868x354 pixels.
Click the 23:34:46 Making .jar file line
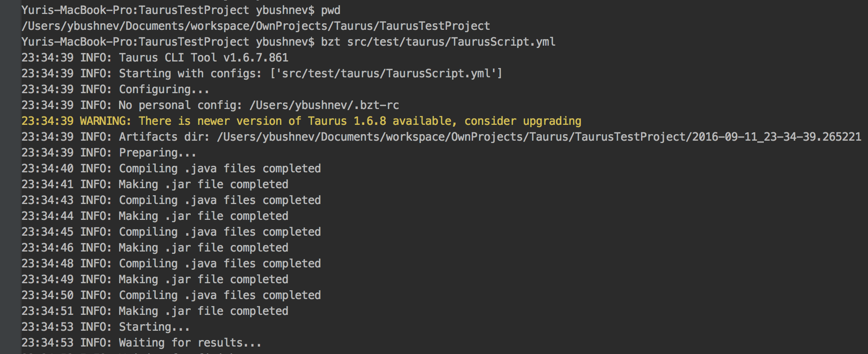tap(155, 248)
